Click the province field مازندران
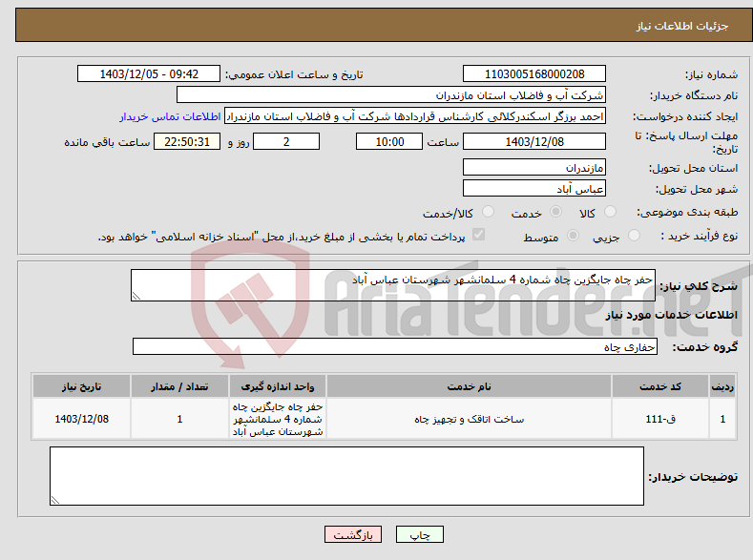The image size is (753, 560). 534,168
